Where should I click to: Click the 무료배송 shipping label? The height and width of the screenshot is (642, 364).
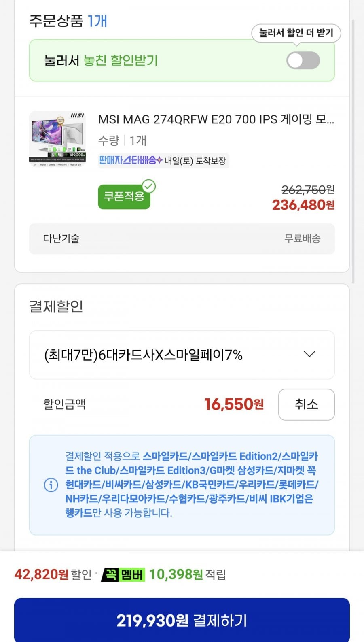(302, 239)
